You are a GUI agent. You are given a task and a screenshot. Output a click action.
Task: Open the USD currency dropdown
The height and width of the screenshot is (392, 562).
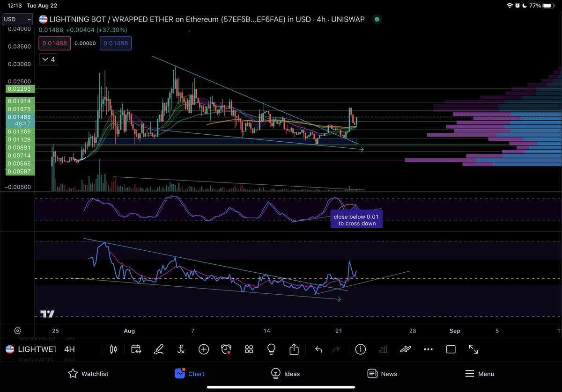pyautogui.click(x=17, y=19)
